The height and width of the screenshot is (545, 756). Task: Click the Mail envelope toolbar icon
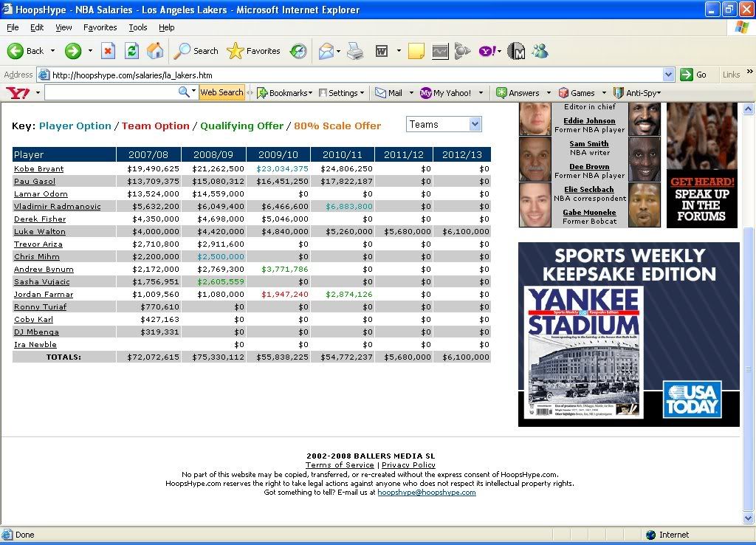click(326, 51)
